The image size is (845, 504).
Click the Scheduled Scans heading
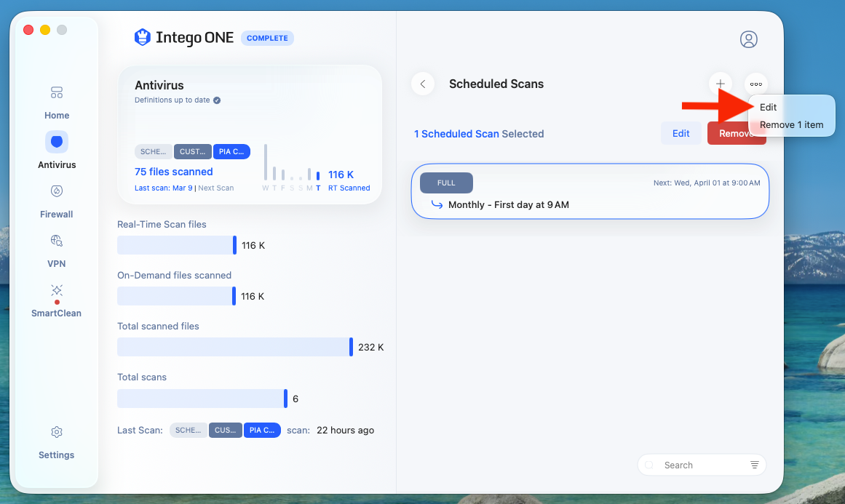click(496, 84)
